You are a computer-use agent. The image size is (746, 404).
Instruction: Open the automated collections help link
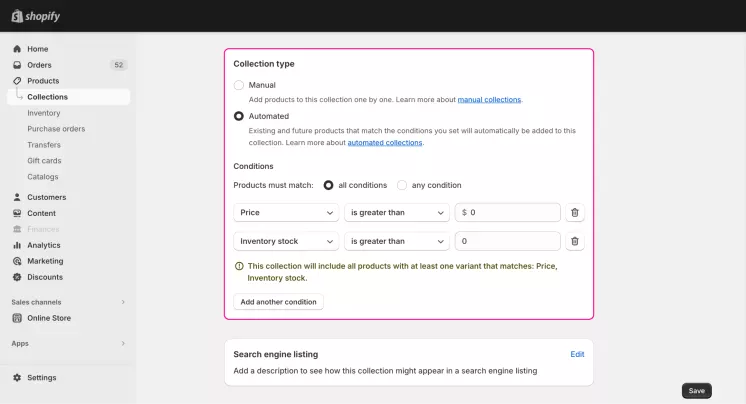click(x=385, y=142)
